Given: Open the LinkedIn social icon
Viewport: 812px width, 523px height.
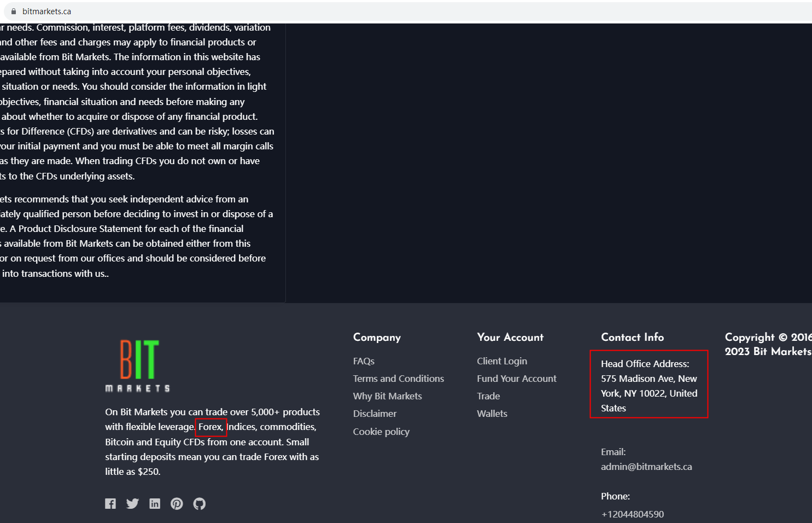Looking at the screenshot, I should (x=155, y=503).
